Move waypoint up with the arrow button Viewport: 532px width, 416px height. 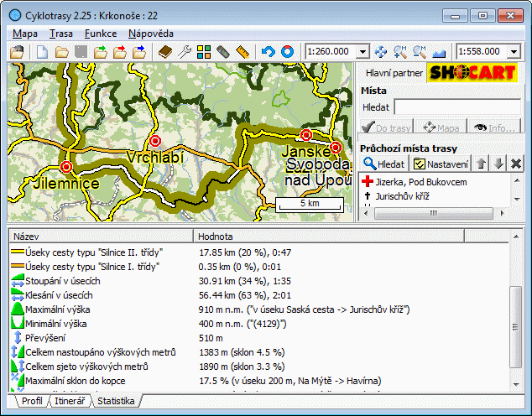pyautogui.click(x=481, y=164)
